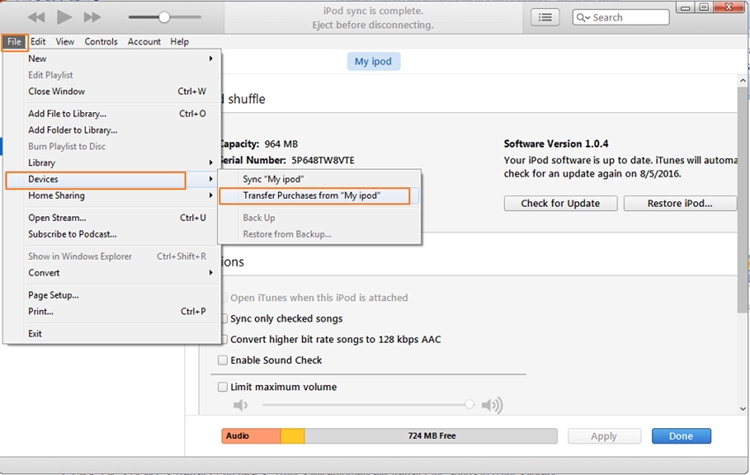750x475 pixels.
Task: Expand the Home Sharing submenu
Action: [x=112, y=196]
